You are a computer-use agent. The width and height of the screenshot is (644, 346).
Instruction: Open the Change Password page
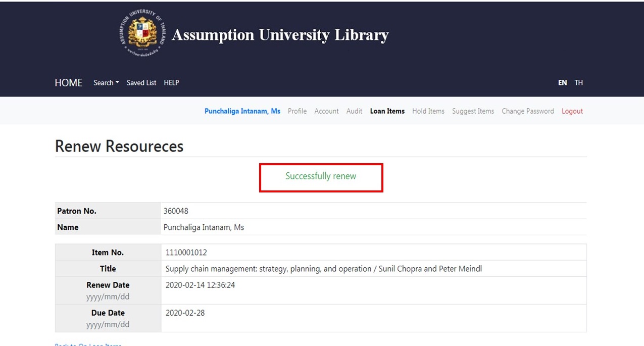tap(528, 111)
